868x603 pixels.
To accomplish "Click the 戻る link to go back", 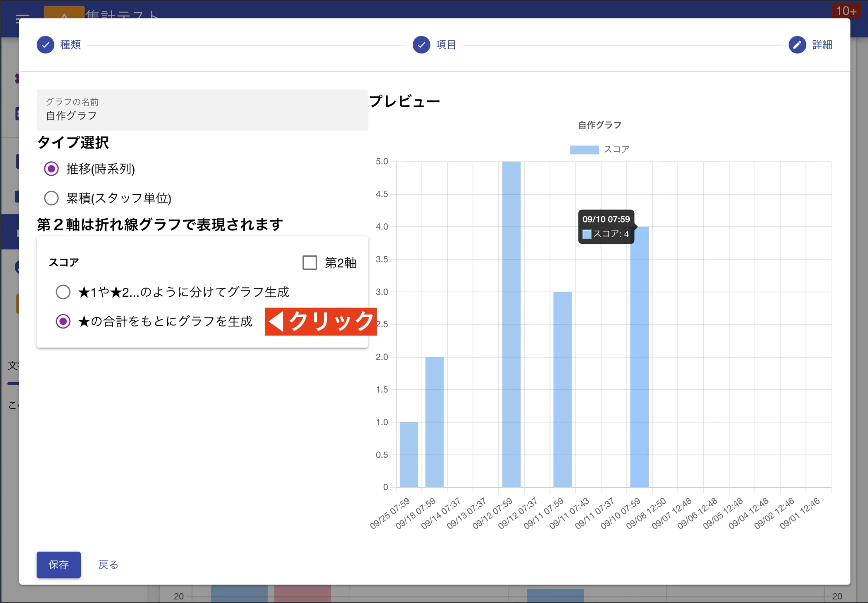I will click(108, 564).
